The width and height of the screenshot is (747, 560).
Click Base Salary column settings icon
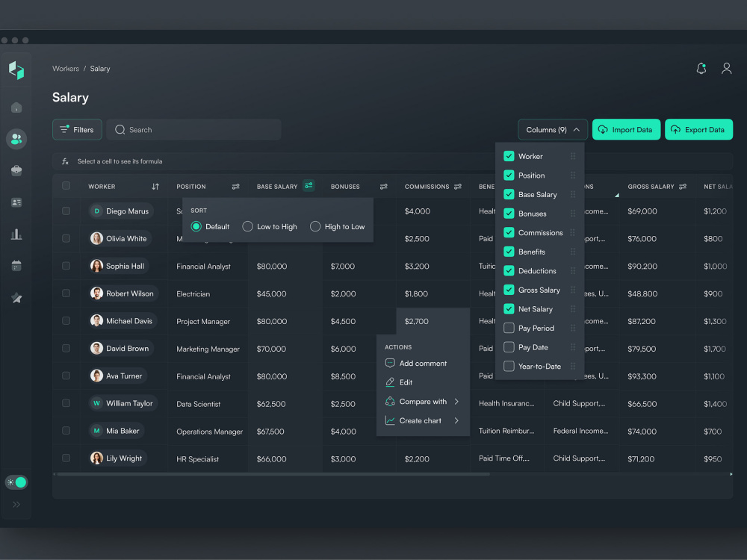click(309, 186)
